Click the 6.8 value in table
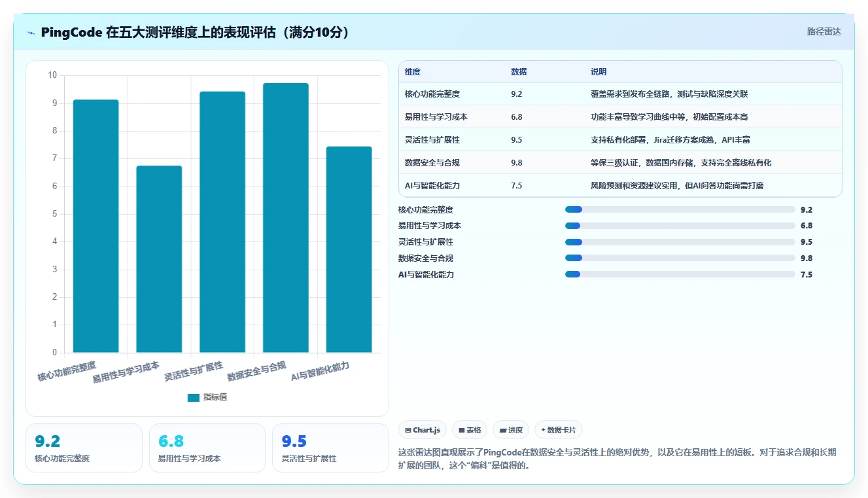This screenshot has width=868, height=498. pyautogui.click(x=517, y=116)
